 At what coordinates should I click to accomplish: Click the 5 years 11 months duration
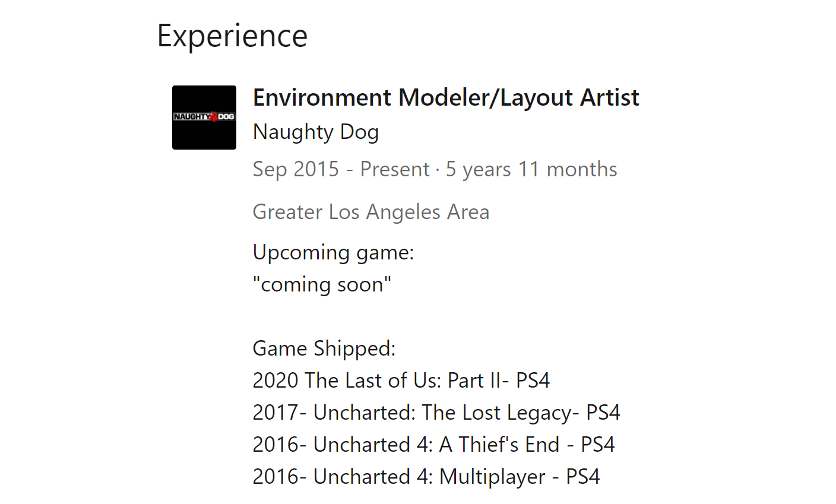[x=531, y=170]
